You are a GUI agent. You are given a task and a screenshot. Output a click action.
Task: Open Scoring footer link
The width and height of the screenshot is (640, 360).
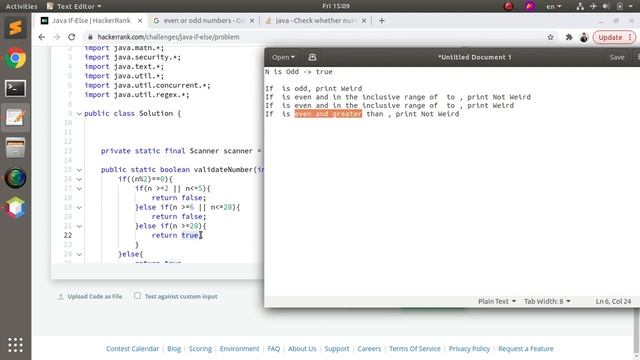pyautogui.click(x=200, y=349)
